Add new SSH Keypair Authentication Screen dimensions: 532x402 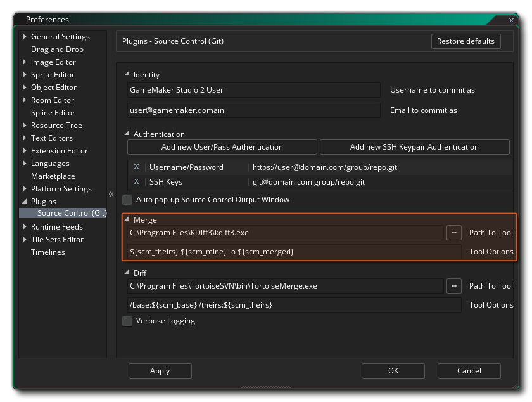coord(415,146)
